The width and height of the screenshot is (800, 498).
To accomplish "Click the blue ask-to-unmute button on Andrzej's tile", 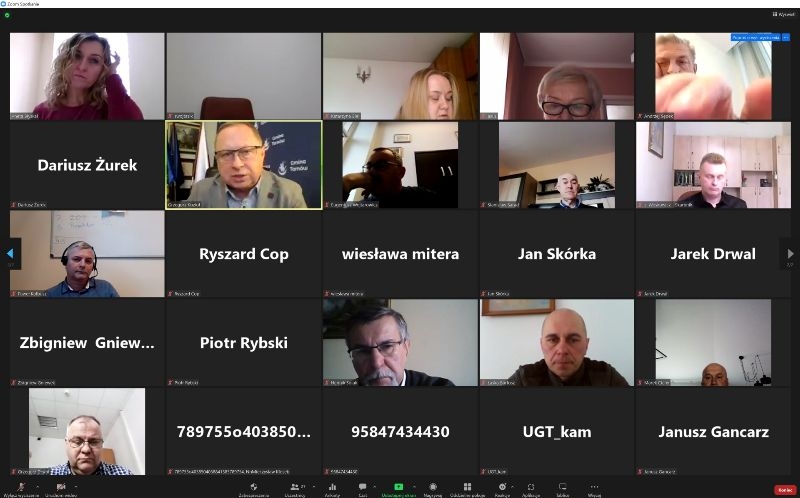I will pos(755,37).
